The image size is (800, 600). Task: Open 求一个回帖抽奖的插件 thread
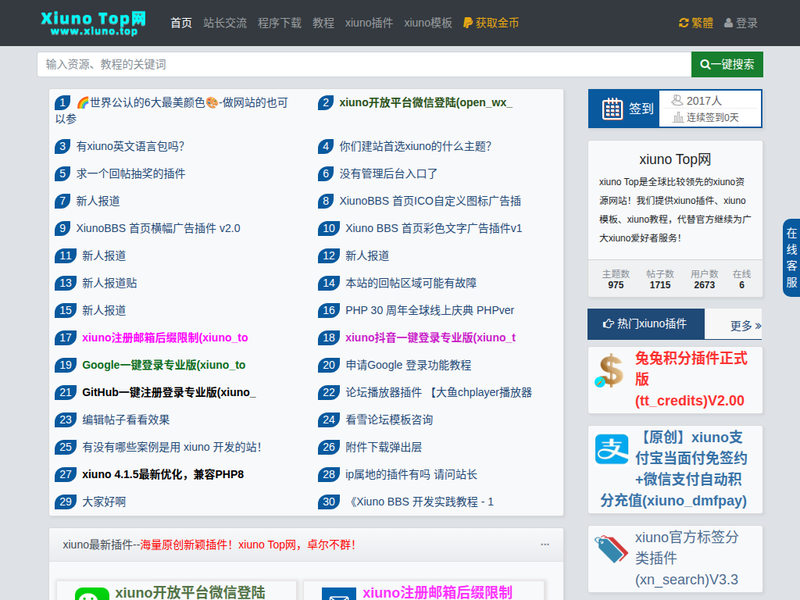[x=131, y=174]
